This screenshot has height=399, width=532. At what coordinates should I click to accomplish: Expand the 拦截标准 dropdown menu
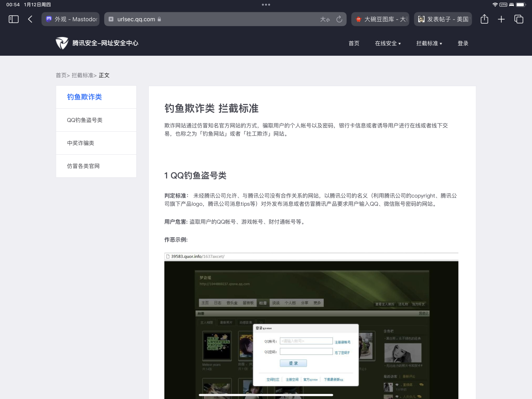(x=429, y=43)
